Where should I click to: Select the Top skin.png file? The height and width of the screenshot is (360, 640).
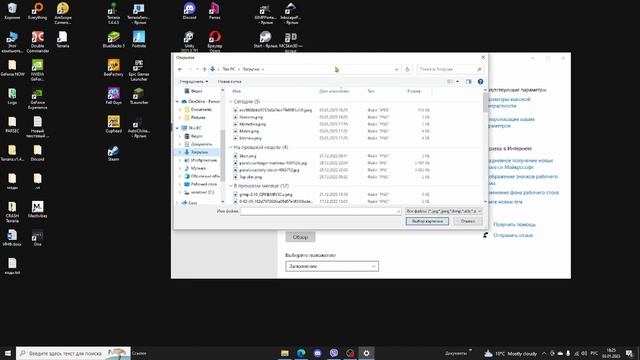tap(251, 177)
